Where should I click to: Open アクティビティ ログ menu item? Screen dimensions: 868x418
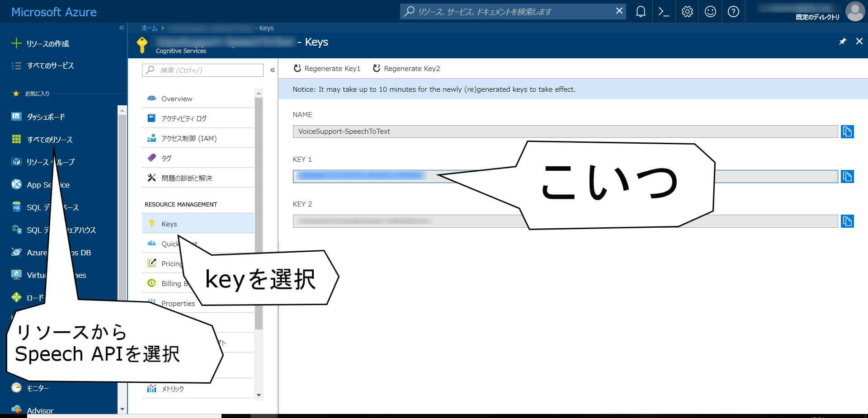[198, 118]
